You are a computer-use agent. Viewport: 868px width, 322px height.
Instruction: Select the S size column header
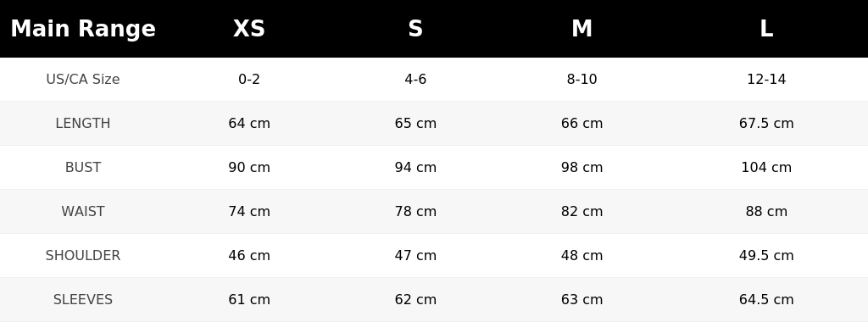click(415, 29)
